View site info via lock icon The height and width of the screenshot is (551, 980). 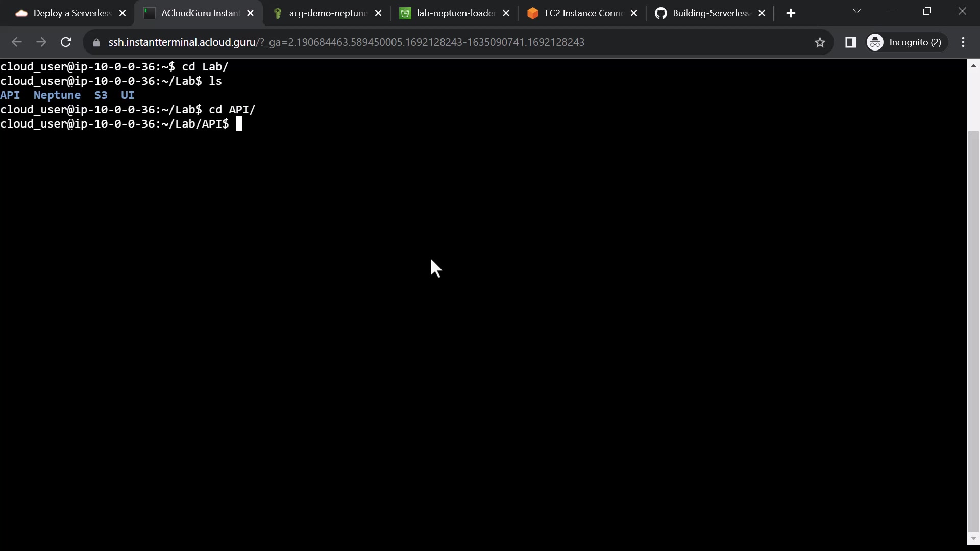[x=96, y=42]
